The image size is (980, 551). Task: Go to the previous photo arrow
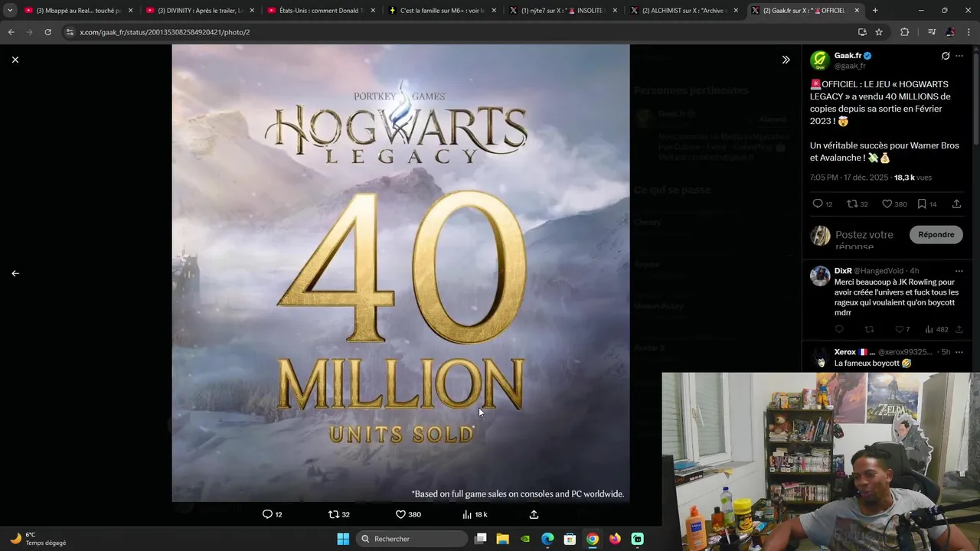pyautogui.click(x=15, y=273)
